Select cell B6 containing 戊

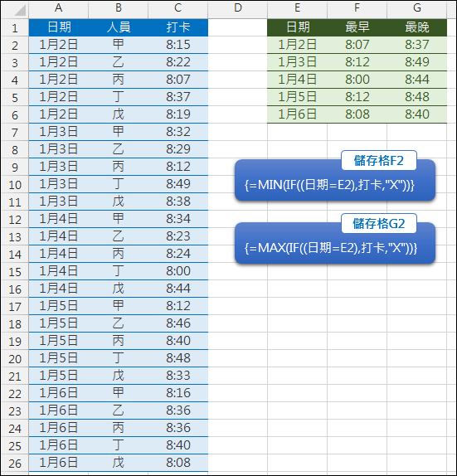click(118, 114)
